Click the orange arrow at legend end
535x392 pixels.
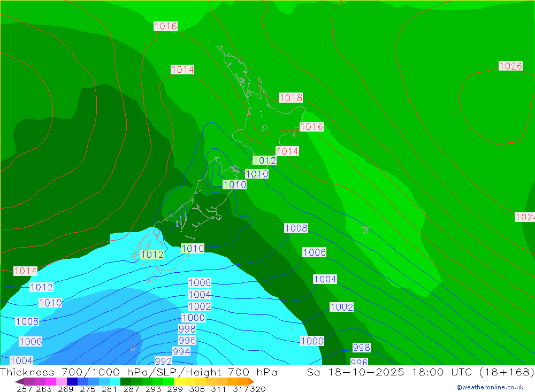(x=251, y=381)
